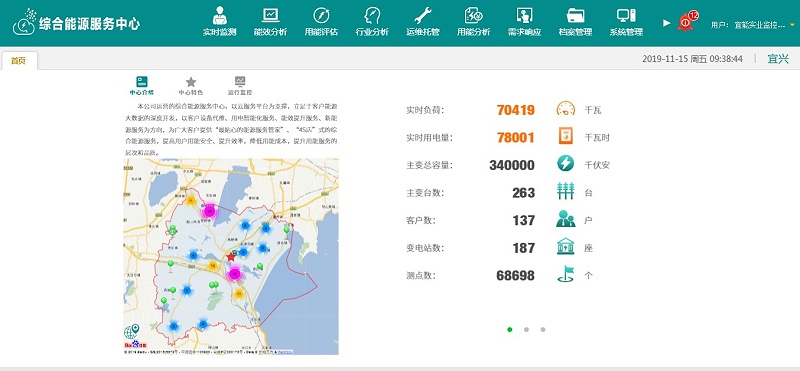Open the 用能分析 energy usage analysis module
800x371 pixels.
coord(473,22)
